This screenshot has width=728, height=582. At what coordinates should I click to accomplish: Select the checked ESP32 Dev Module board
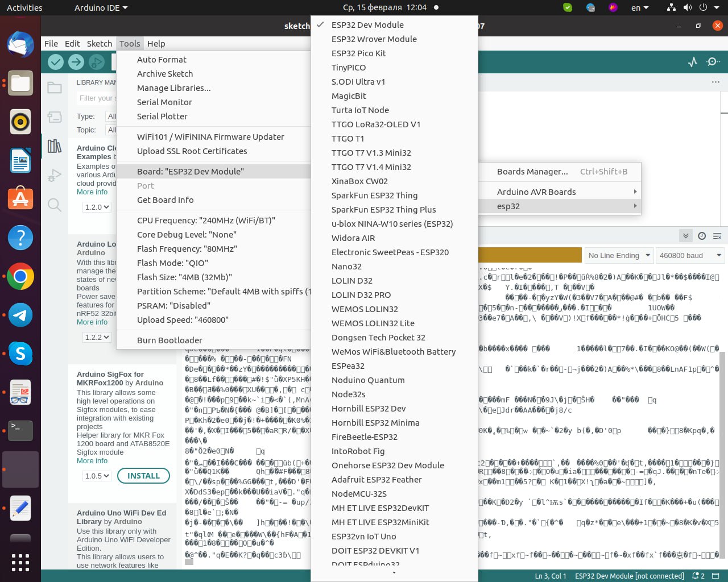click(394, 25)
